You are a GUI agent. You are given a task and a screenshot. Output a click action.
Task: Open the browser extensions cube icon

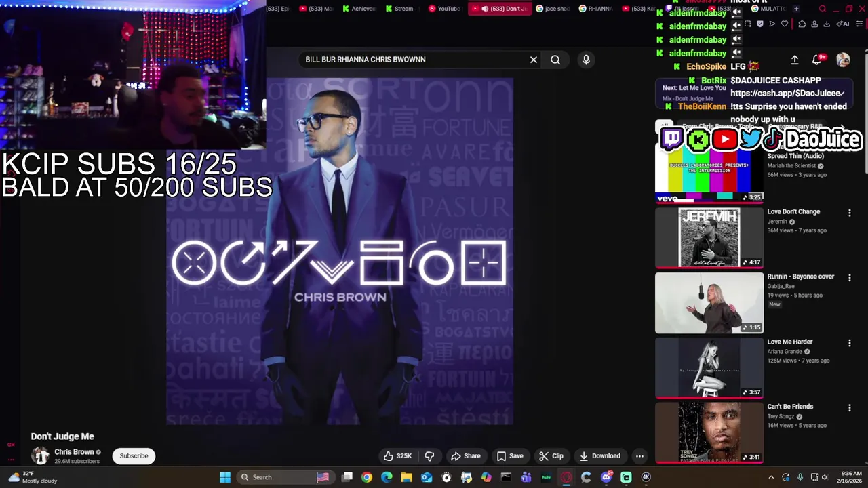[802, 24]
